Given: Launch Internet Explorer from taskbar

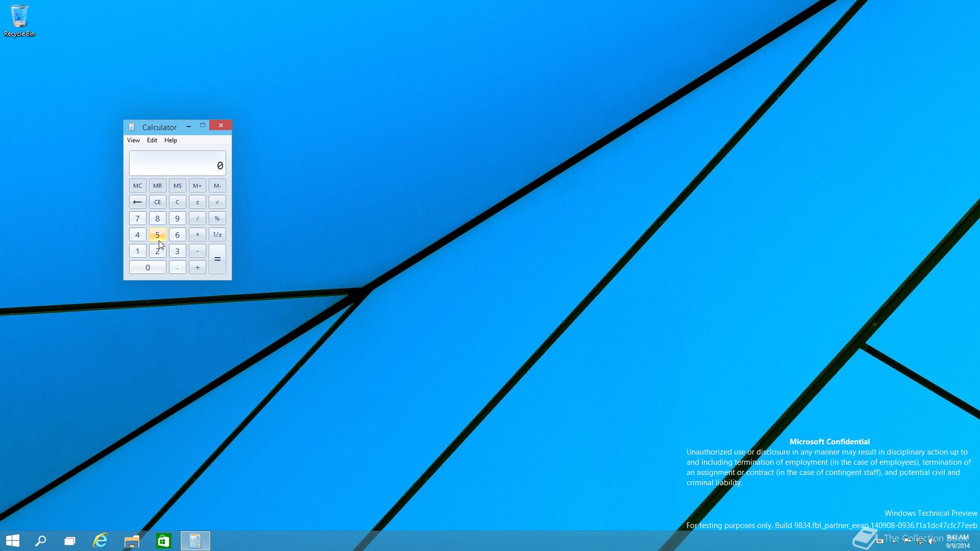Looking at the screenshot, I should pos(101,541).
